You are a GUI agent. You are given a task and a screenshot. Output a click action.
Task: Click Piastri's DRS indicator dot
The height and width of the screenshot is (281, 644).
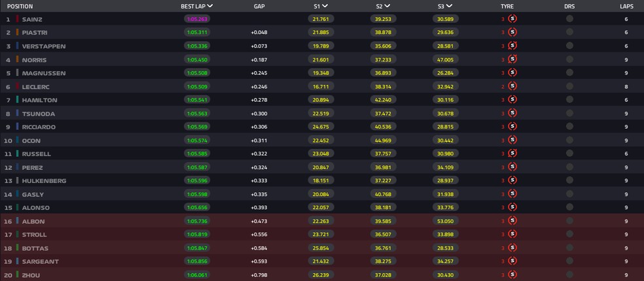[x=569, y=32]
